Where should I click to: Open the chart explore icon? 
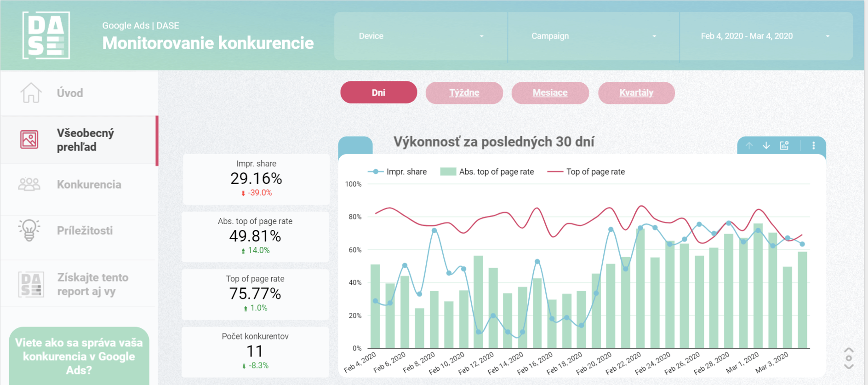(784, 145)
